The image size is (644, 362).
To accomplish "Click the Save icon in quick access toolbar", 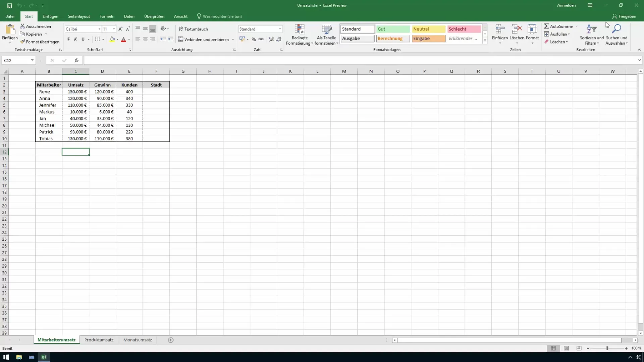I will pyautogui.click(x=9, y=5).
